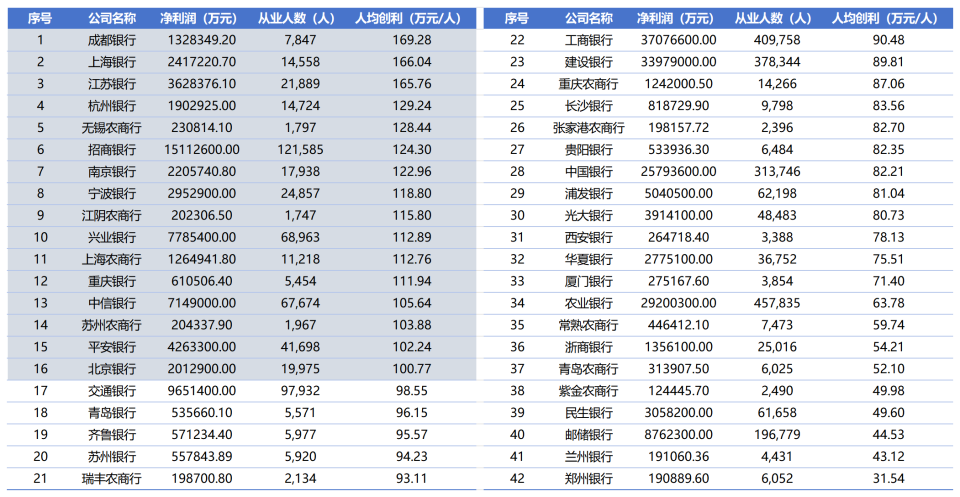Select the 常熟农商行 cell
960x497 pixels.
[x=588, y=325]
